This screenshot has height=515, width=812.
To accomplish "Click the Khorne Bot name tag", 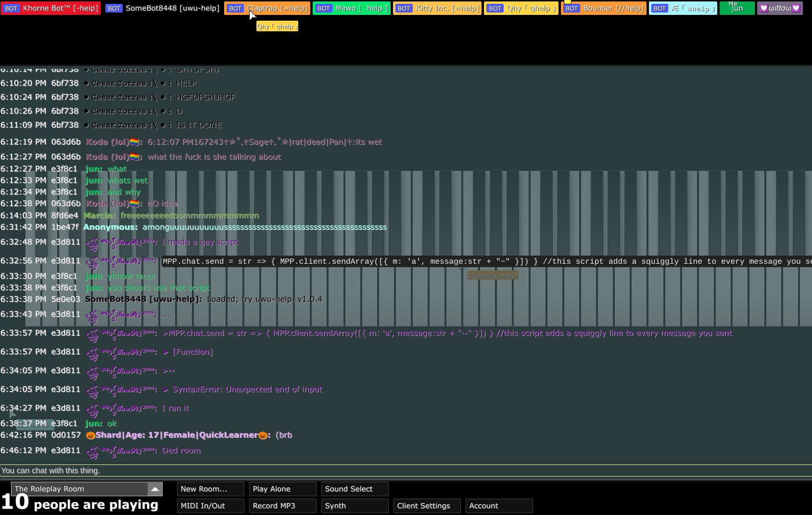I will [51, 8].
